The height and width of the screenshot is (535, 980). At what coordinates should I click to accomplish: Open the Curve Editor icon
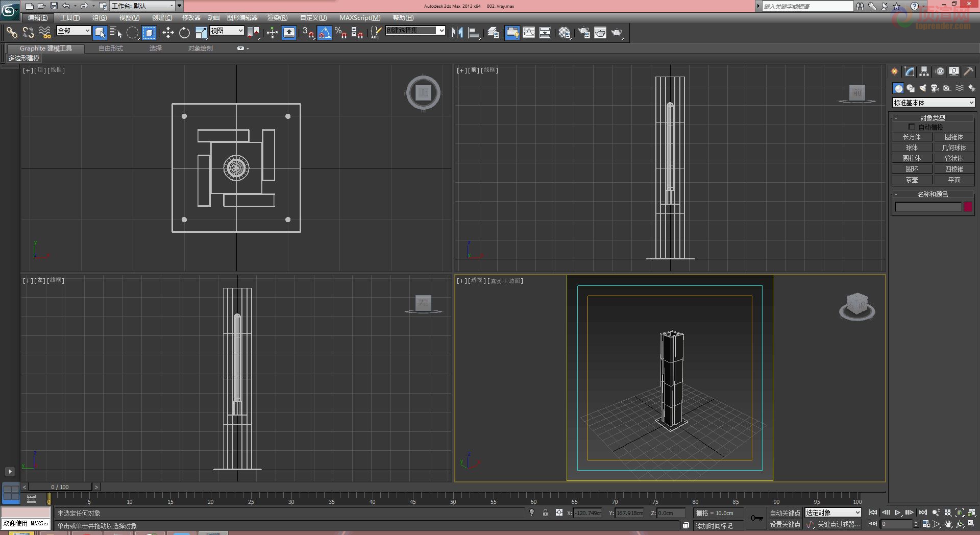click(x=529, y=33)
